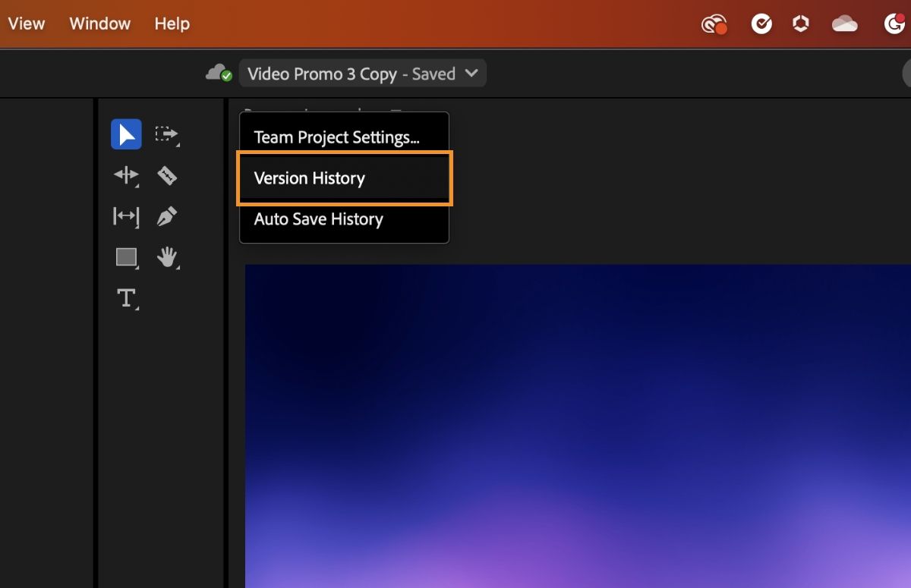This screenshot has width=911, height=588.
Task: Click the OneDrive menu bar icon
Action: pos(844,24)
